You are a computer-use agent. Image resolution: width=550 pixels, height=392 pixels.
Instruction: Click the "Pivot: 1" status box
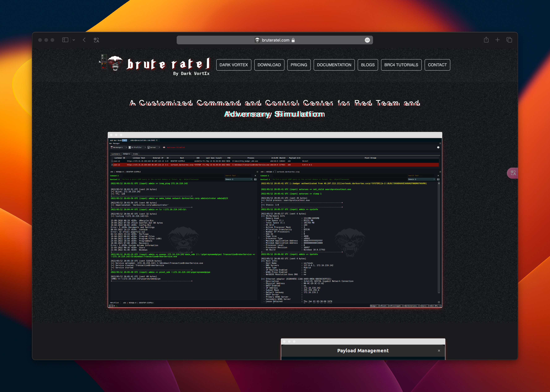pyautogui.click(x=385, y=306)
